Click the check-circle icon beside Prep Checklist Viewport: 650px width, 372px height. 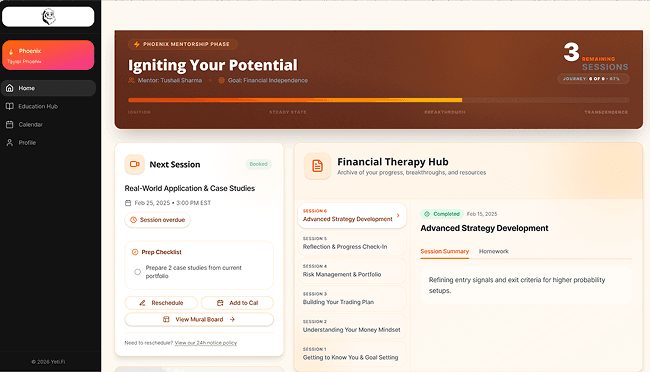(135, 252)
